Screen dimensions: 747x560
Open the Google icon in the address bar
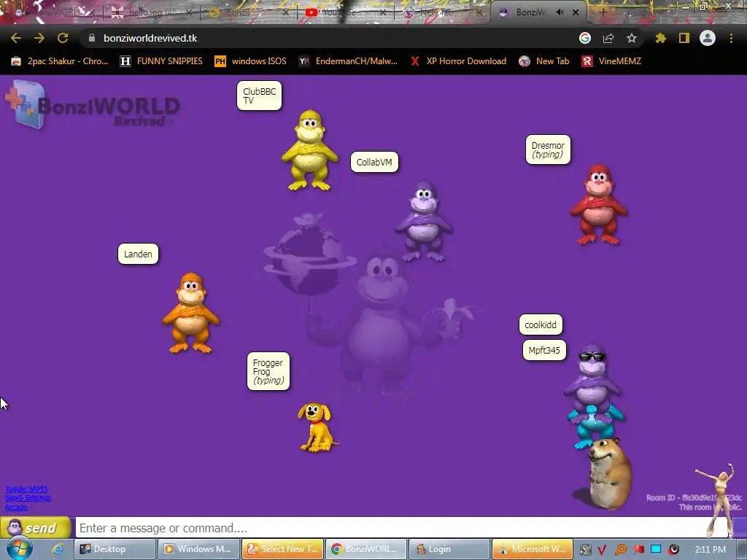[585, 38]
